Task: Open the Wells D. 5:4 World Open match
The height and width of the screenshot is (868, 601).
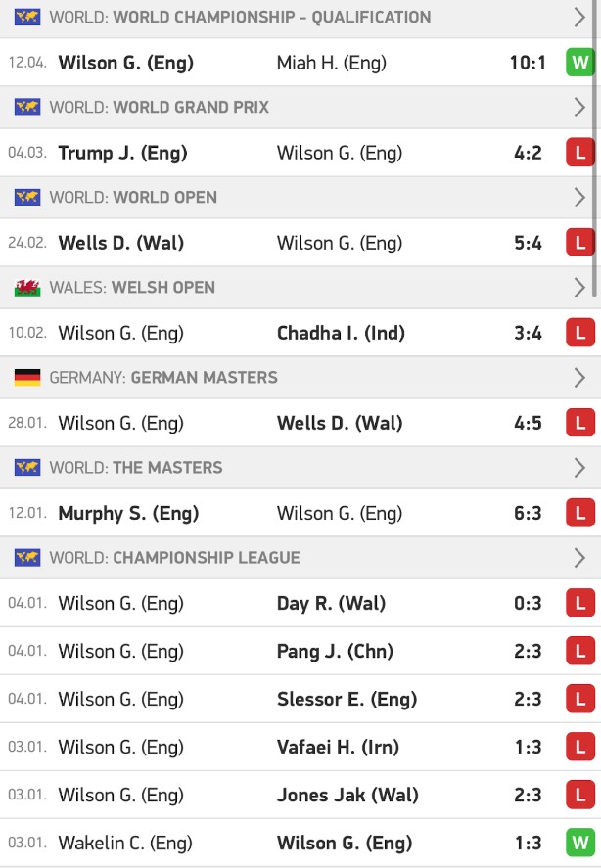Action: point(300,243)
